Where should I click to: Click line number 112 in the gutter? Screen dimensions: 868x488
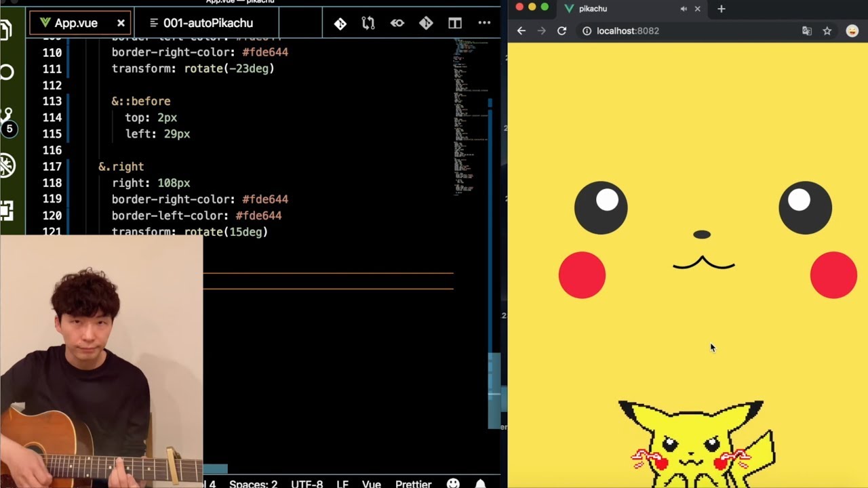[x=52, y=85]
